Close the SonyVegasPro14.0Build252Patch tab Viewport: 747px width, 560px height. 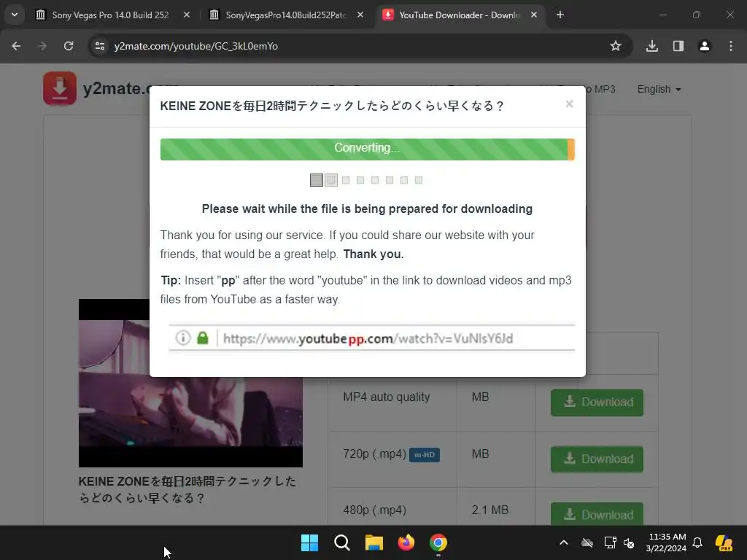[360, 15]
